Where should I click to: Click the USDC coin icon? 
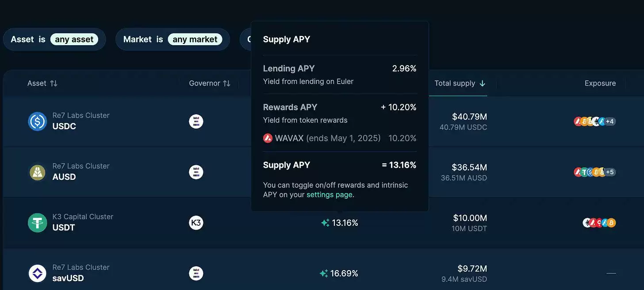pyautogui.click(x=37, y=121)
